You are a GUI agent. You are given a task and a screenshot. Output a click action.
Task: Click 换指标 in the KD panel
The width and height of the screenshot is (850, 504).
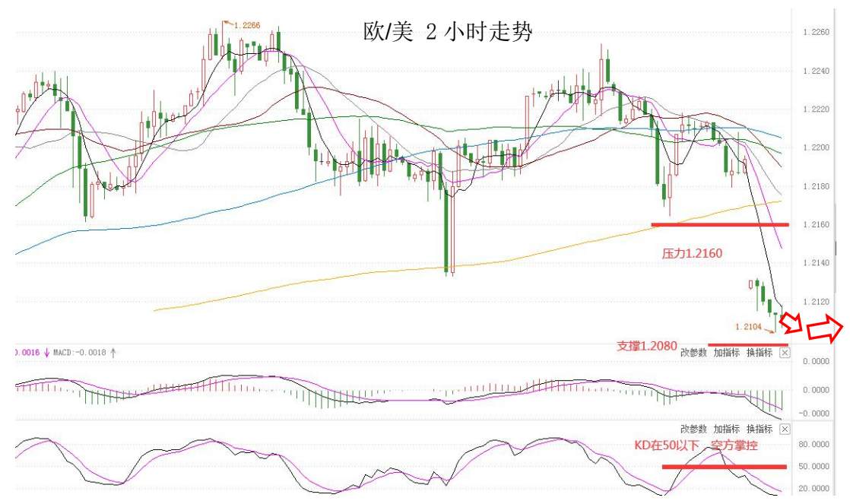point(760,430)
